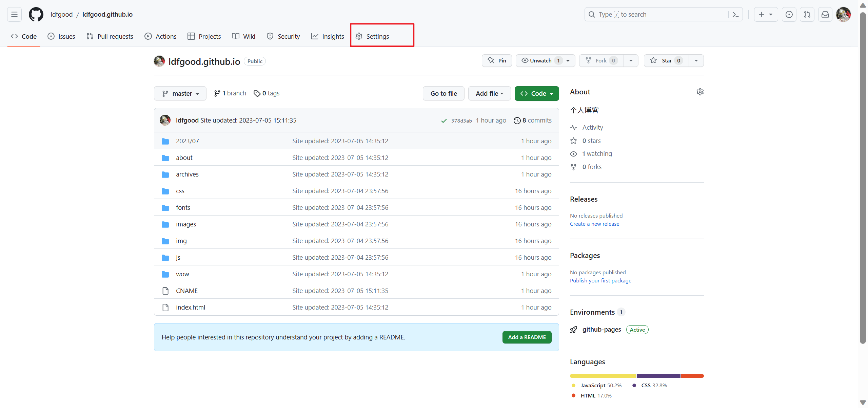
Task: Click the Add a README button
Action: pos(527,337)
